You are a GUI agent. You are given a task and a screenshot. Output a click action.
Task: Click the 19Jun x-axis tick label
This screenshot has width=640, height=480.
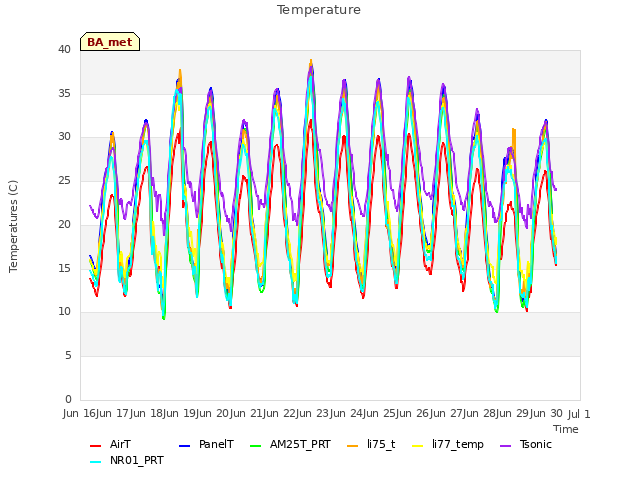tap(197, 414)
